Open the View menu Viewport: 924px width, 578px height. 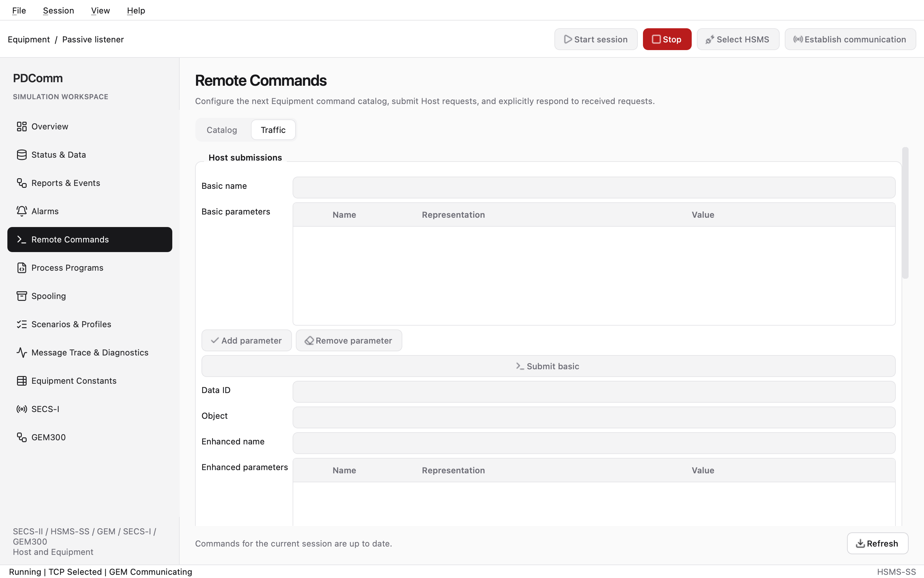pos(100,11)
